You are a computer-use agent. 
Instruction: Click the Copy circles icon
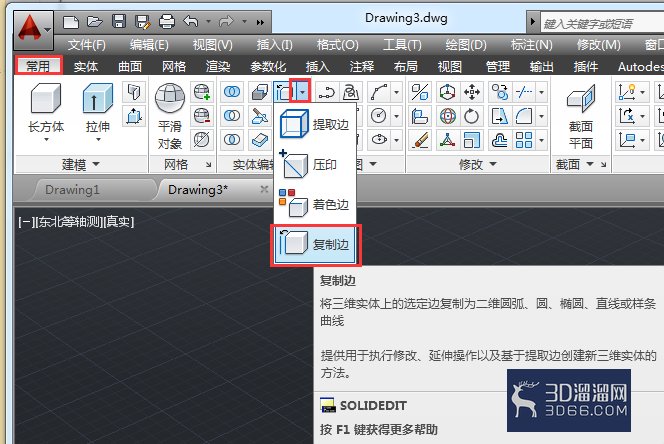[500, 92]
